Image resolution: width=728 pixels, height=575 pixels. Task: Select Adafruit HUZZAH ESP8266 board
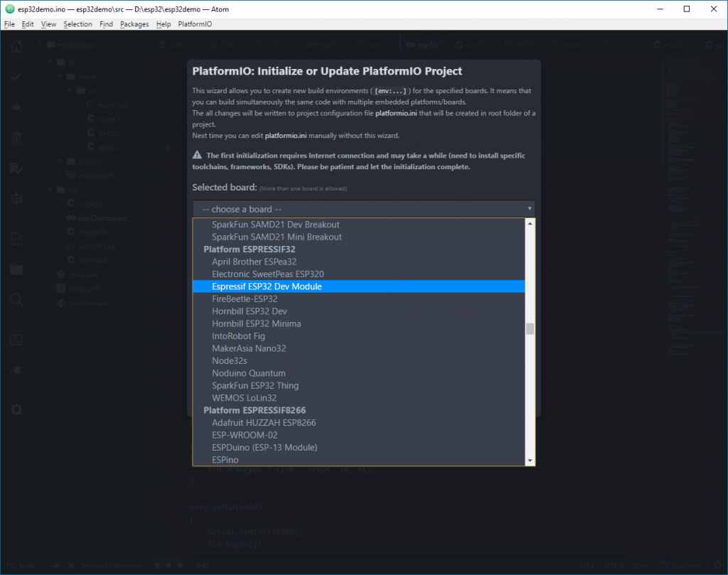(359, 423)
